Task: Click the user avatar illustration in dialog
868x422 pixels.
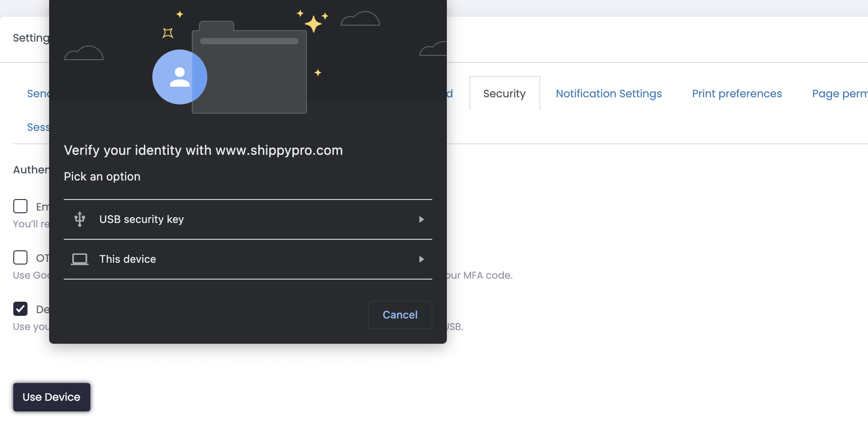Action: [179, 77]
